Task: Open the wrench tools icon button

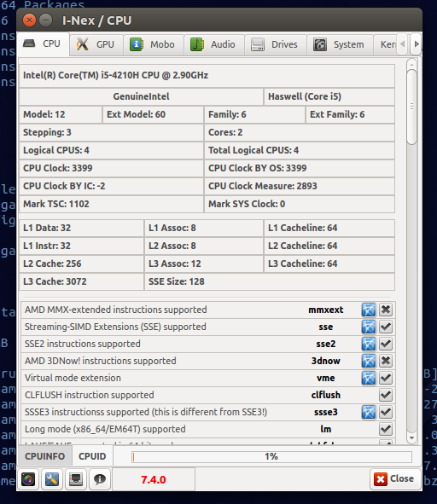Action: 52,479
